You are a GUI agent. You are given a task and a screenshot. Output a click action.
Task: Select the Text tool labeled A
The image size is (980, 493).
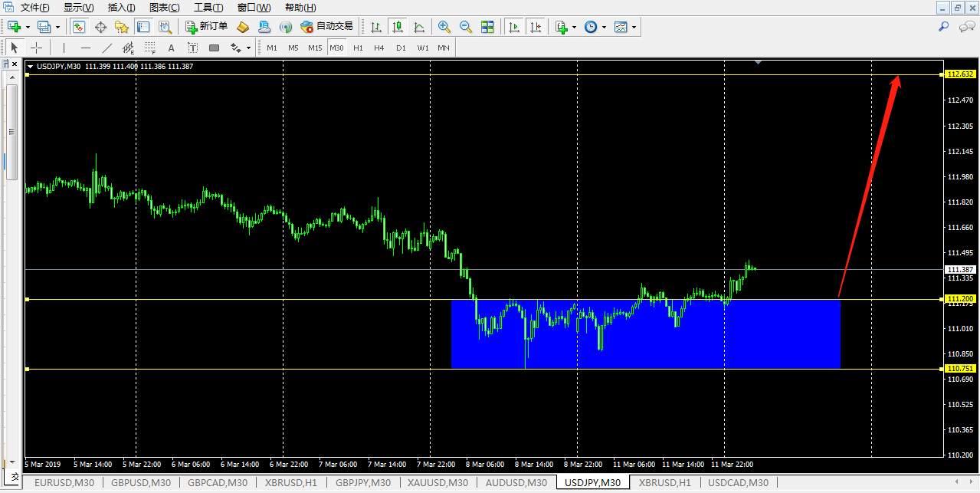pyautogui.click(x=171, y=48)
